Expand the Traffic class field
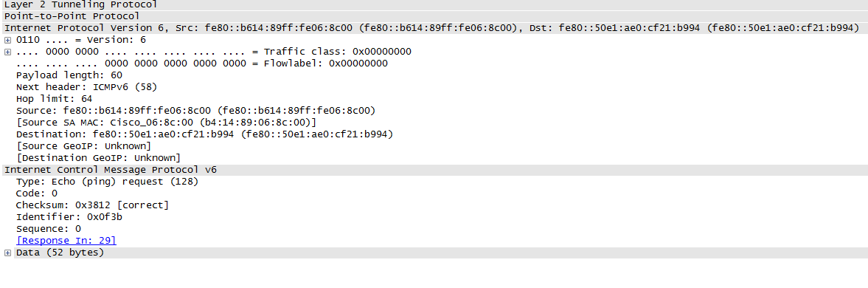 (7, 52)
